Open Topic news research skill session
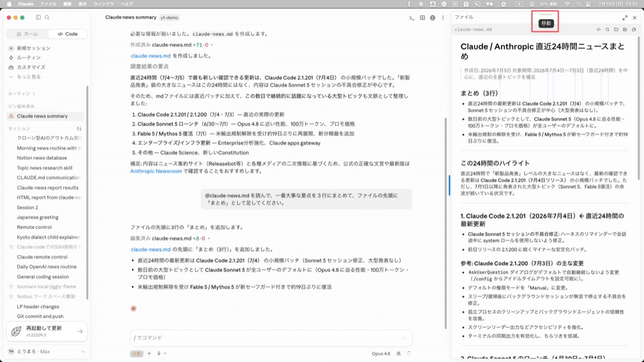Screen dimensions: 644x362 point(45,167)
